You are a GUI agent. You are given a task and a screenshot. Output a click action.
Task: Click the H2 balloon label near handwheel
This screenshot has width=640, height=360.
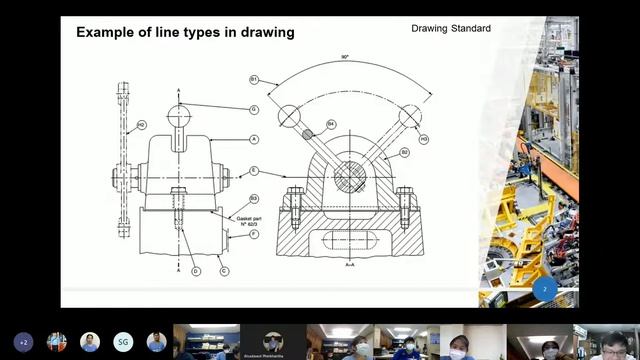(142, 125)
